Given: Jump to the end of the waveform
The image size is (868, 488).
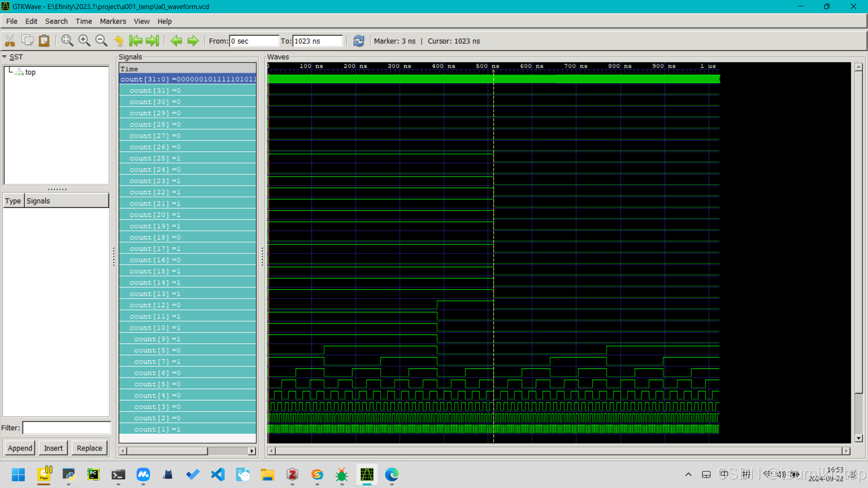Looking at the screenshot, I should 152,41.
